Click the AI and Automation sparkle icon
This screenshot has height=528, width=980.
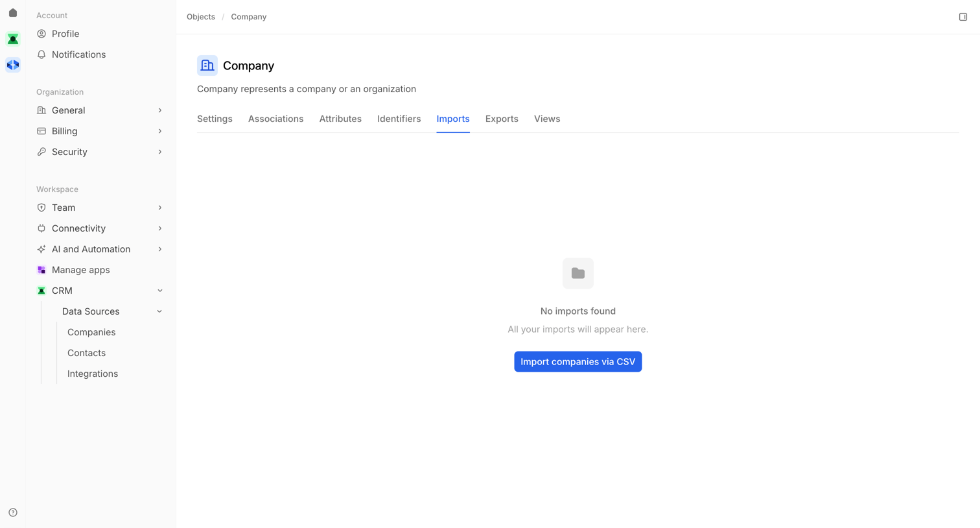(41, 249)
